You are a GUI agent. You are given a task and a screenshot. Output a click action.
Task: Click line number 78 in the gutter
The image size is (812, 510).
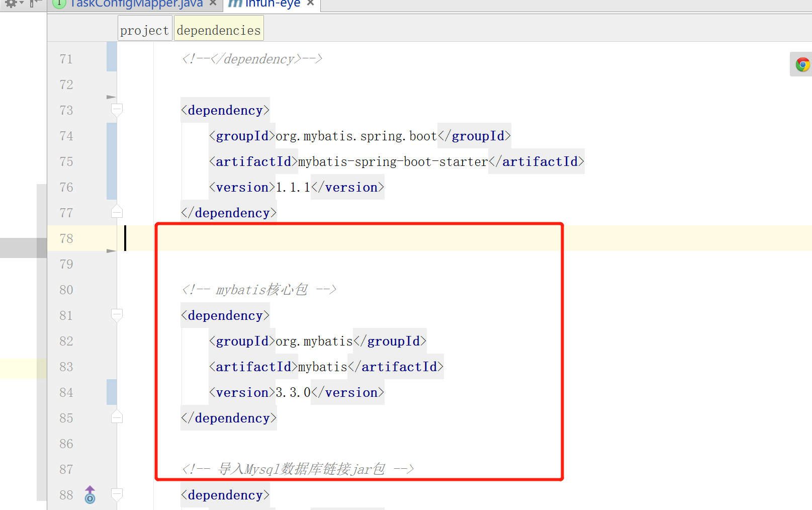[66, 239]
